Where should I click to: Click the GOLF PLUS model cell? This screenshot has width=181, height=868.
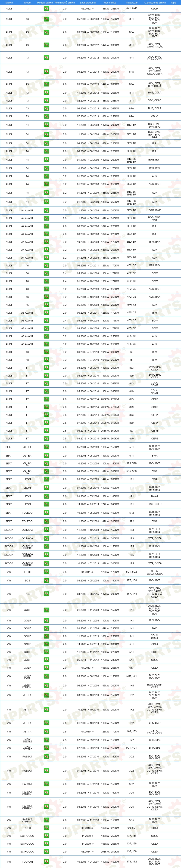[27, 676]
